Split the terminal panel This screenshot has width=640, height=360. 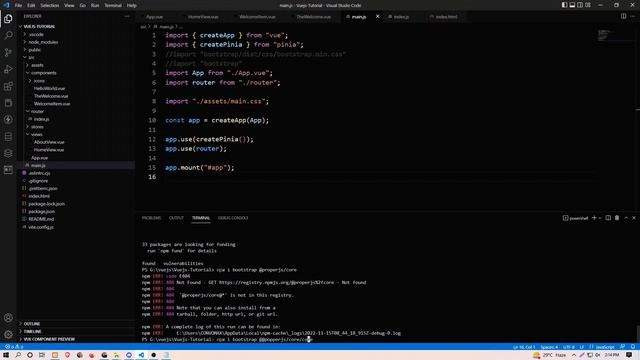click(608, 218)
